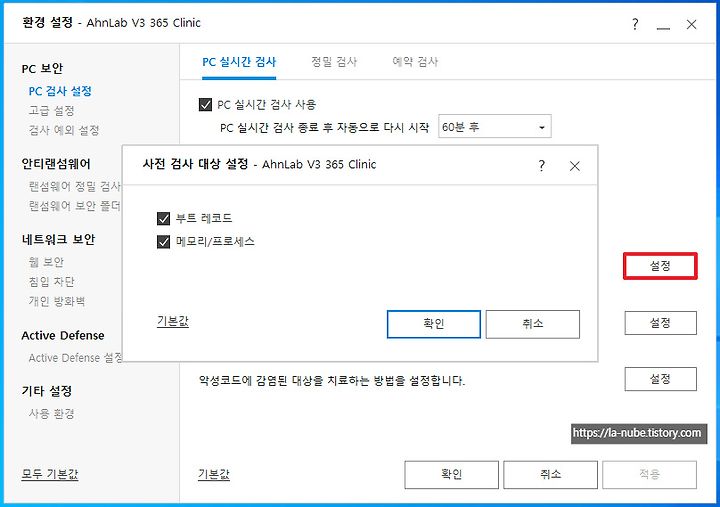Click 확인 at bottom of main window
The height and width of the screenshot is (507, 720).
pyautogui.click(x=451, y=474)
